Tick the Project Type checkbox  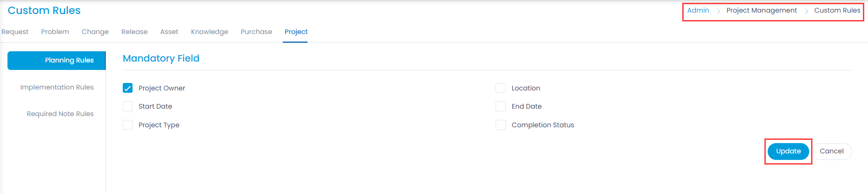127,125
